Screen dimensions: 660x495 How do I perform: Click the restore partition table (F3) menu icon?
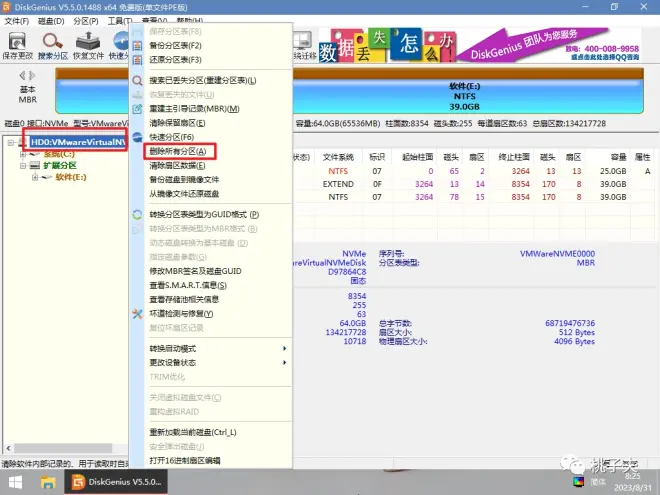pyautogui.click(x=137, y=60)
